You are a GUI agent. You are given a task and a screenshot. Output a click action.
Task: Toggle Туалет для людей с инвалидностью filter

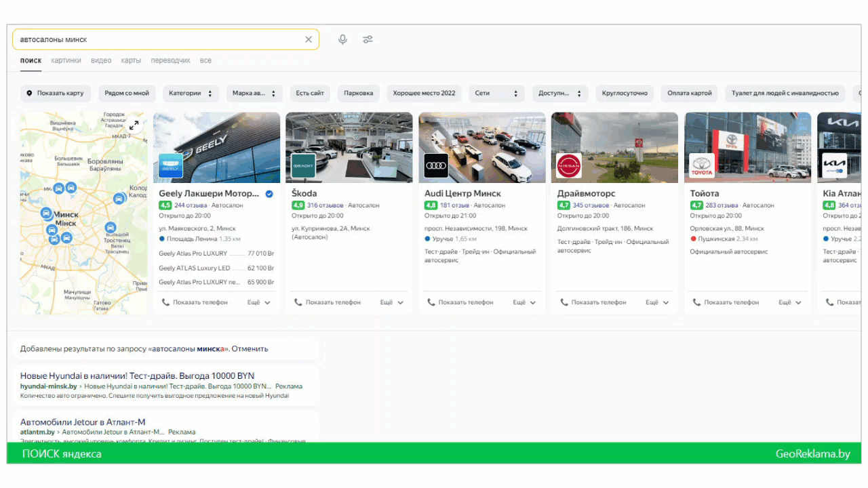tap(785, 94)
